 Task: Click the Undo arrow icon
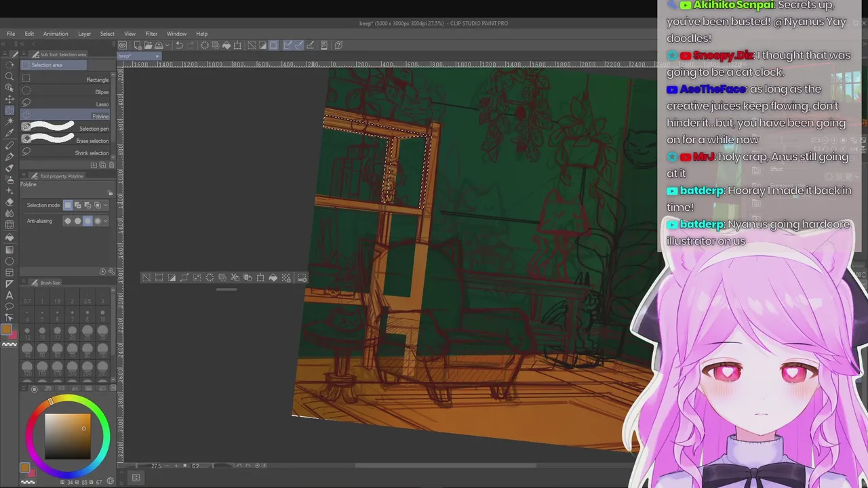click(x=180, y=45)
